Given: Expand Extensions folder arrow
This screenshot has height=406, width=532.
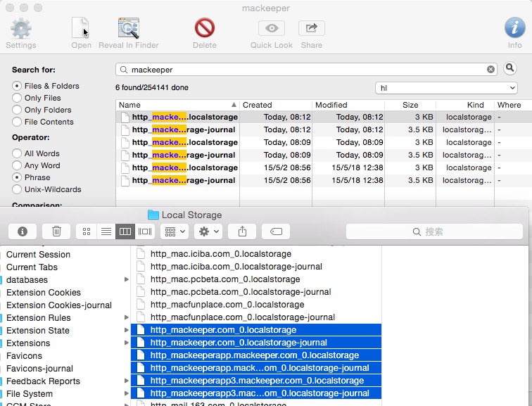Looking at the screenshot, I should 126,343.
